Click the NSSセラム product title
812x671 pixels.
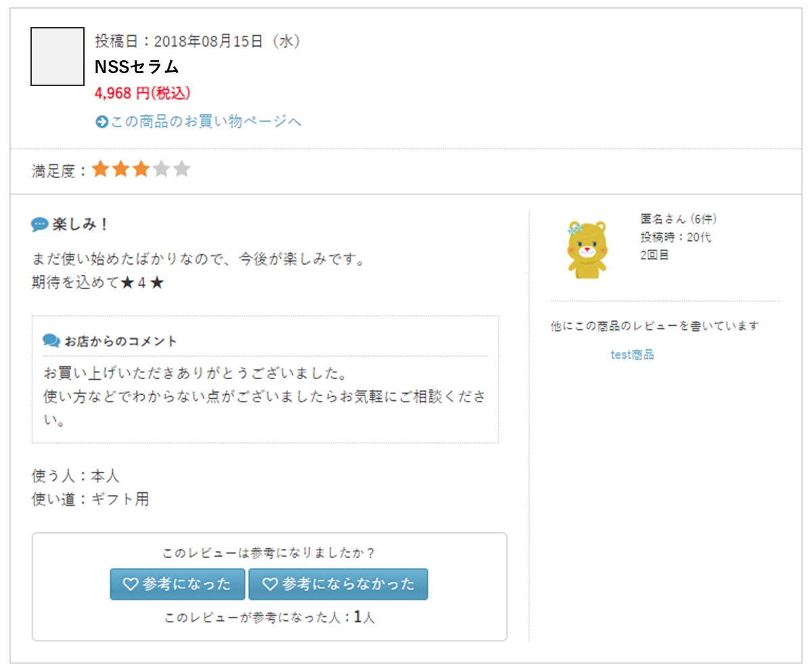(137, 66)
